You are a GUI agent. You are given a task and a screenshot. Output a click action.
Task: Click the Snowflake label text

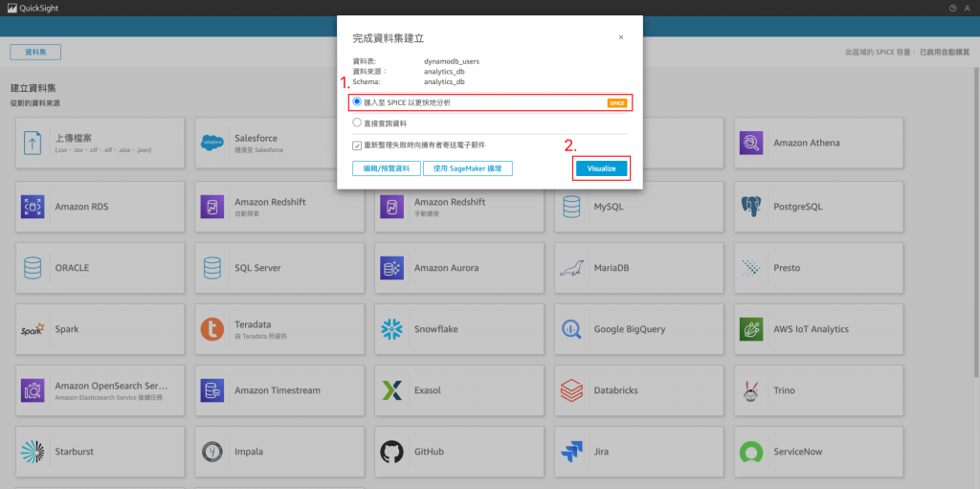(436, 329)
